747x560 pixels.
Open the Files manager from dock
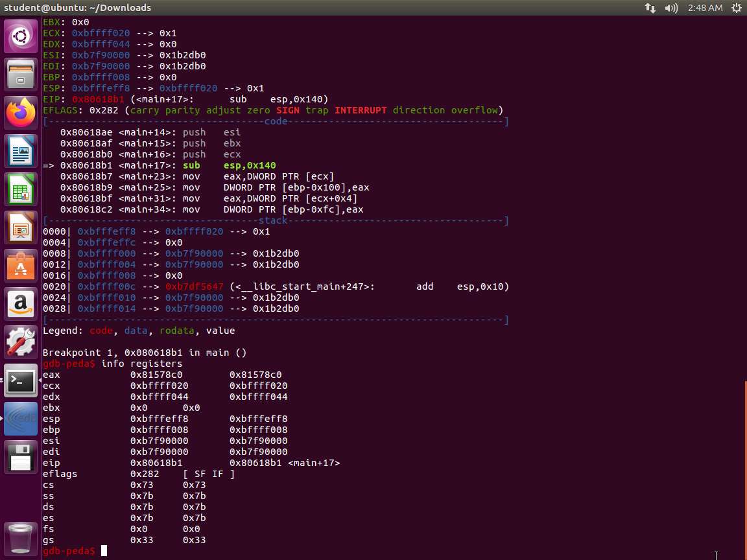[x=21, y=75]
